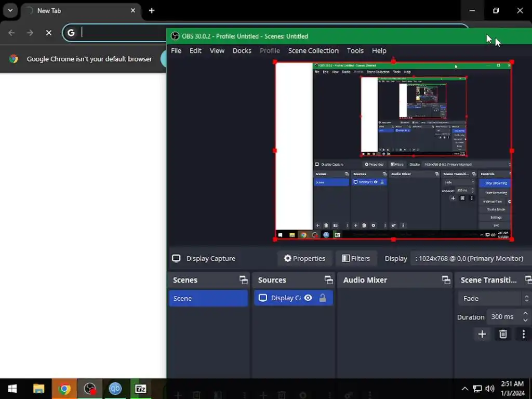Screen dimensions: 532x399
Task: Show hidden system tray icons
Action: (x=465, y=389)
